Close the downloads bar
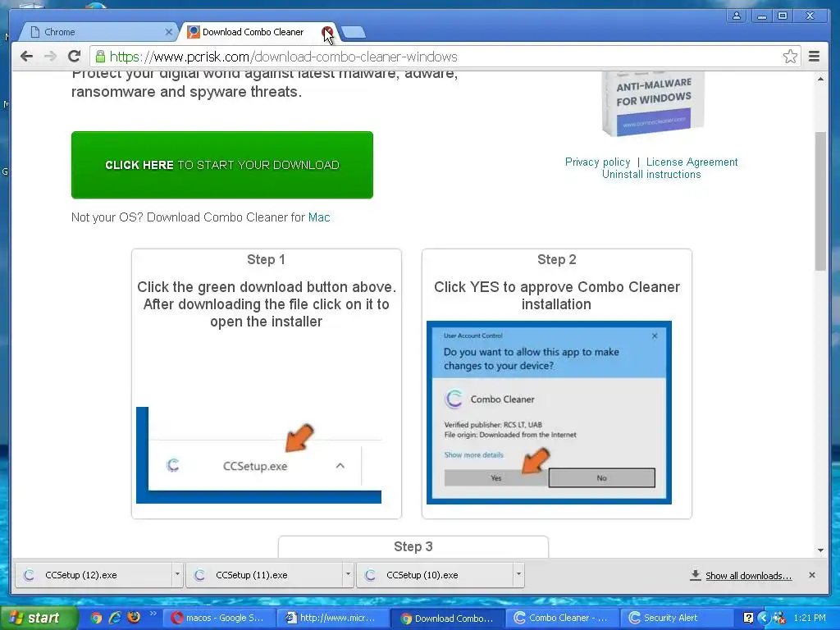Viewport: 840px width, 630px height. point(811,575)
